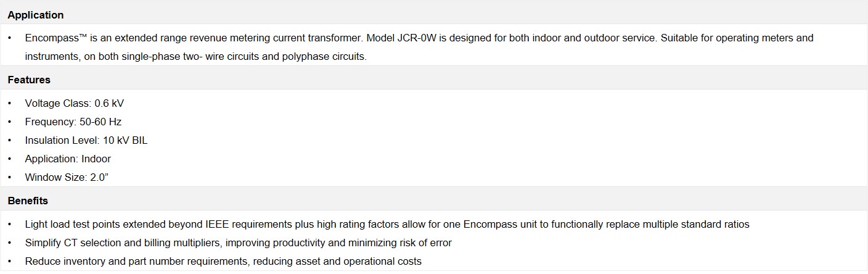Select the Frequency: 50-60 Hz line
Screen dimensions: 868x274
click(x=73, y=122)
